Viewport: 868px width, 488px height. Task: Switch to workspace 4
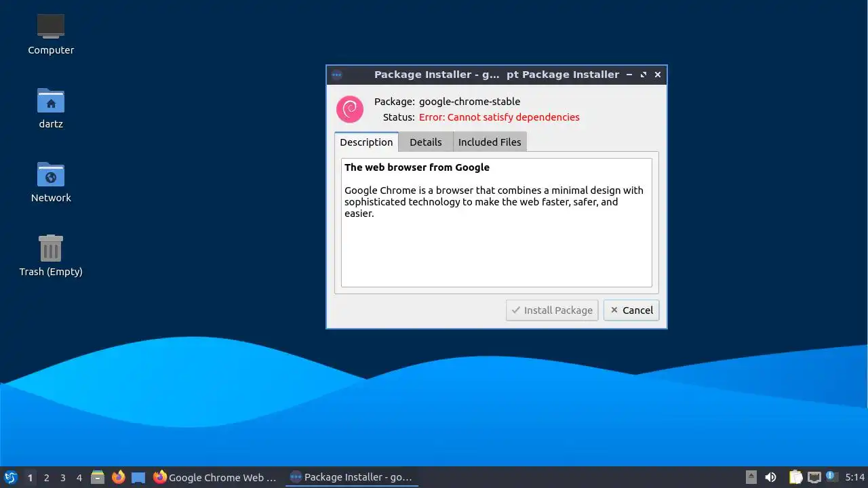(79, 477)
